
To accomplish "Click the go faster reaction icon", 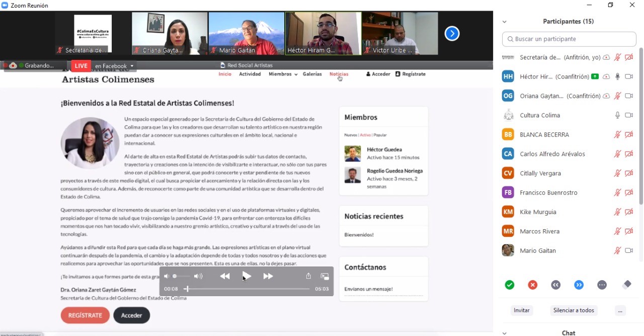I will (579, 285).
